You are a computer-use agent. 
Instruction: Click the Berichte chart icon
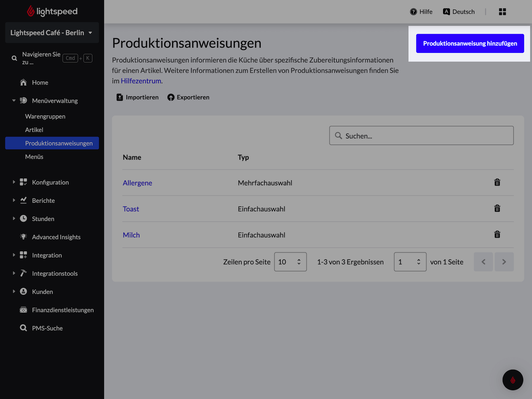click(24, 200)
